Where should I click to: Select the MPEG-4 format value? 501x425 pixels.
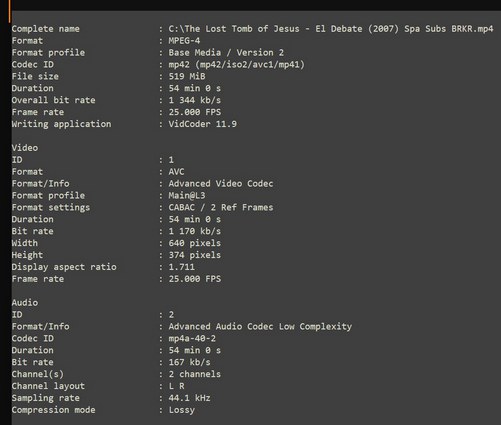(x=184, y=41)
